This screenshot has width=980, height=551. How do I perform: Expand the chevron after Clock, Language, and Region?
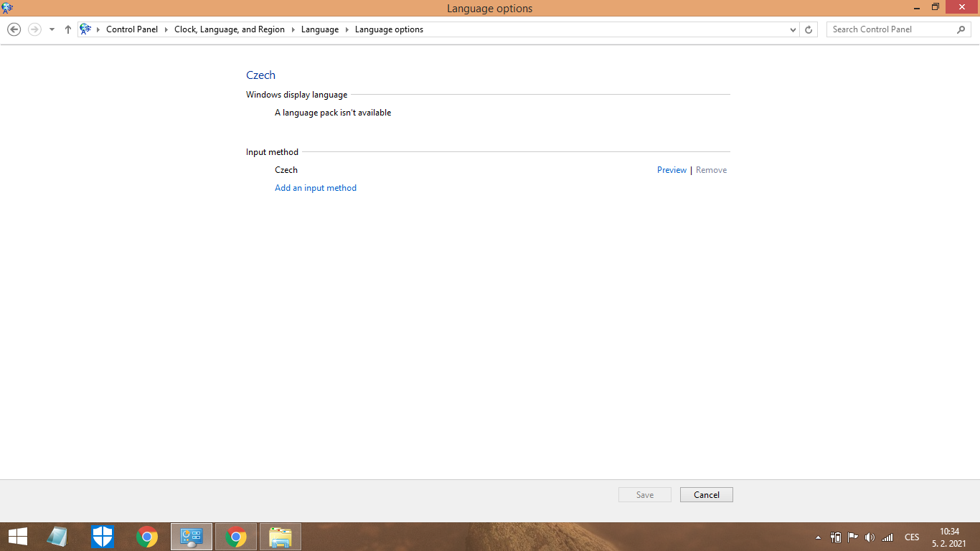point(293,29)
